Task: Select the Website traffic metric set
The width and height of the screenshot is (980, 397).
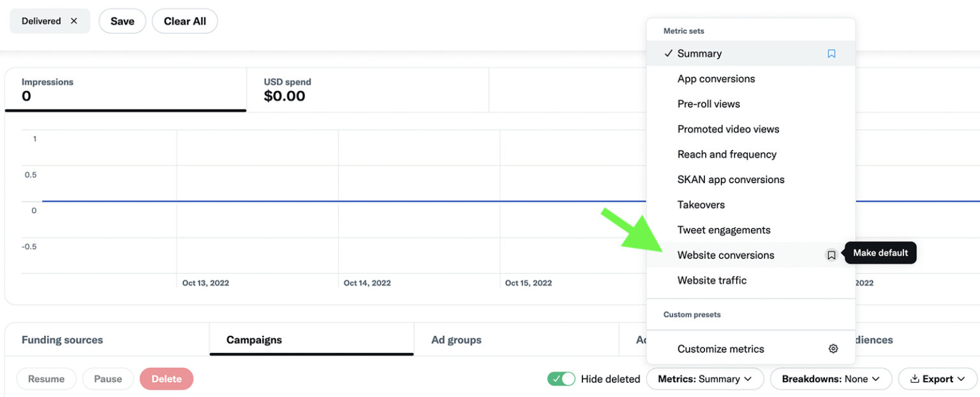Action: pos(711,280)
